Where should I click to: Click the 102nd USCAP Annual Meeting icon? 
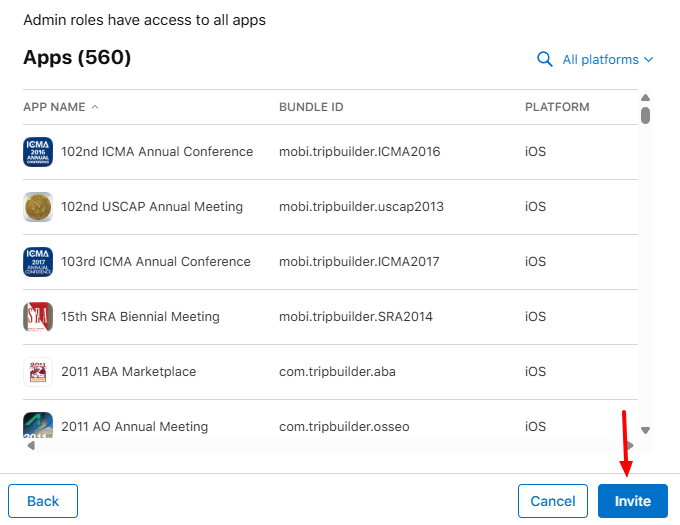pyautogui.click(x=38, y=207)
